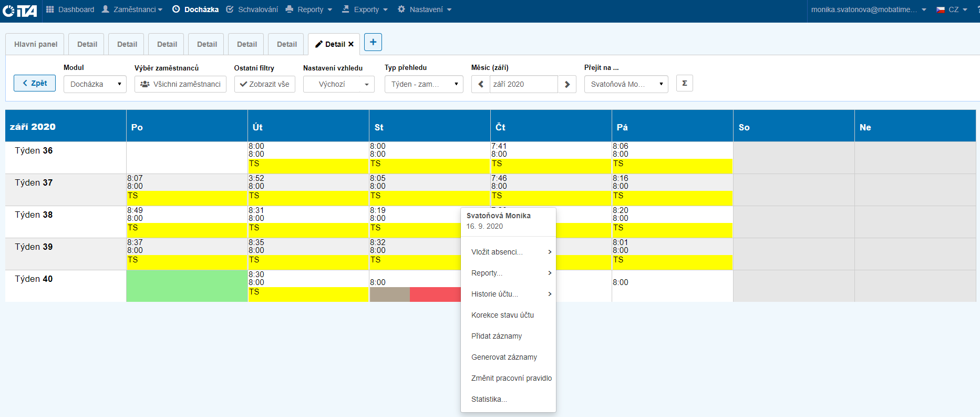Add a new tab with plus icon
980x417 pixels.
pyautogui.click(x=373, y=42)
